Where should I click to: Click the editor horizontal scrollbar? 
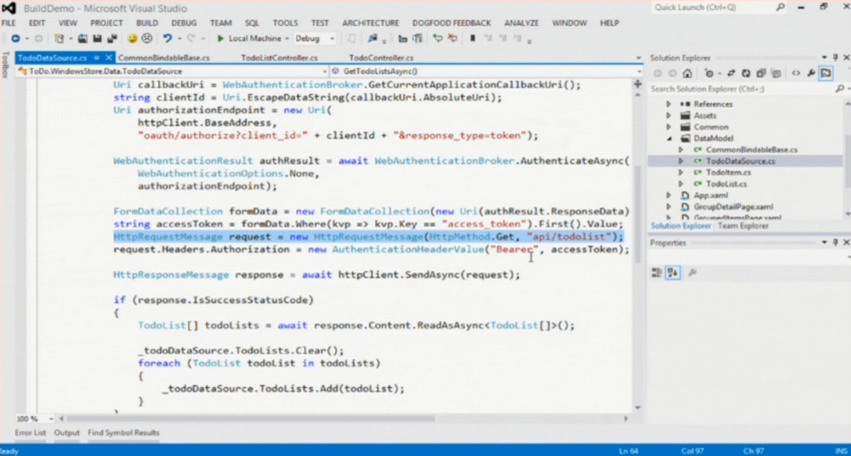250,419
